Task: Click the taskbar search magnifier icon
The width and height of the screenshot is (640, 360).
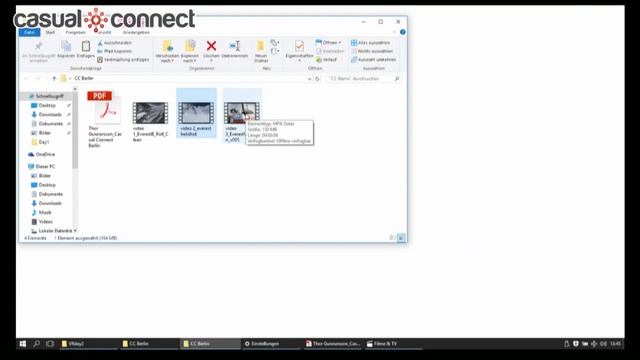Action: pyautogui.click(x=36, y=344)
